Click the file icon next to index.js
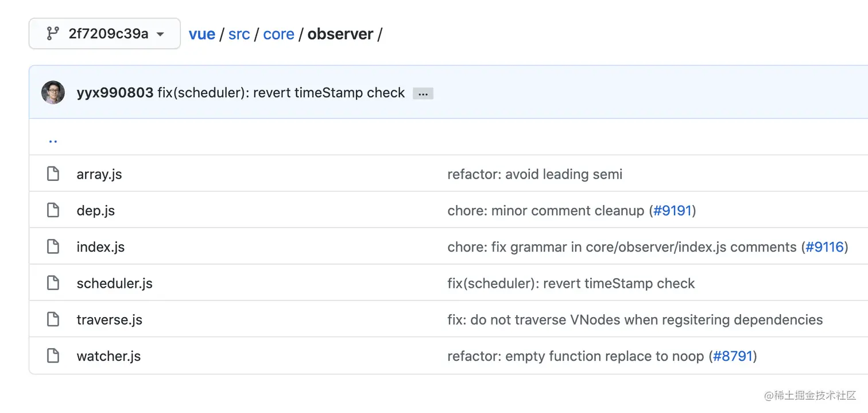 coord(53,247)
